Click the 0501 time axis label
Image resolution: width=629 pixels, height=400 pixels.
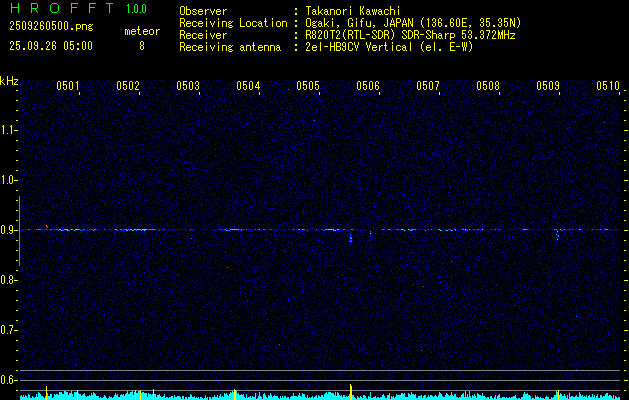(x=67, y=86)
